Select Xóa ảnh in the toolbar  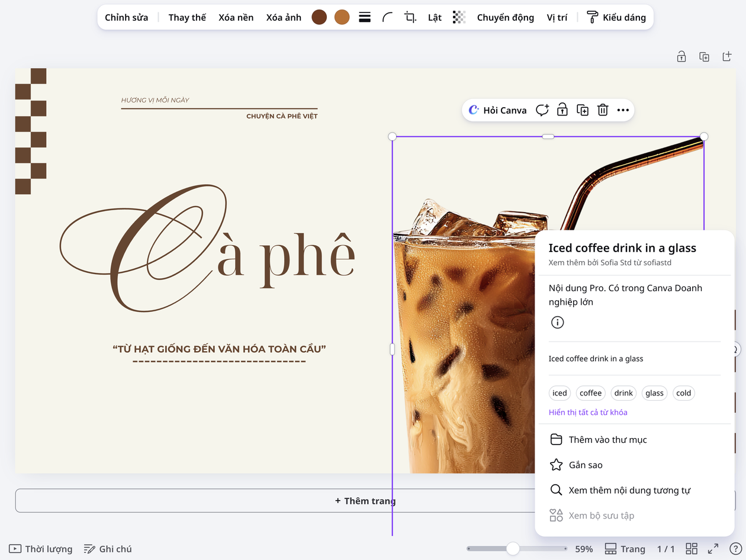[x=284, y=17]
